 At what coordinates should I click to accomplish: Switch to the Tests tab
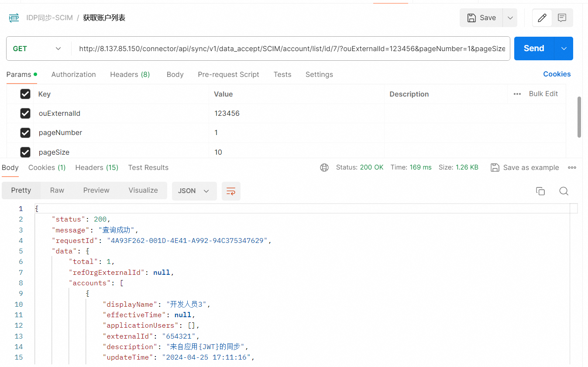[282, 74]
